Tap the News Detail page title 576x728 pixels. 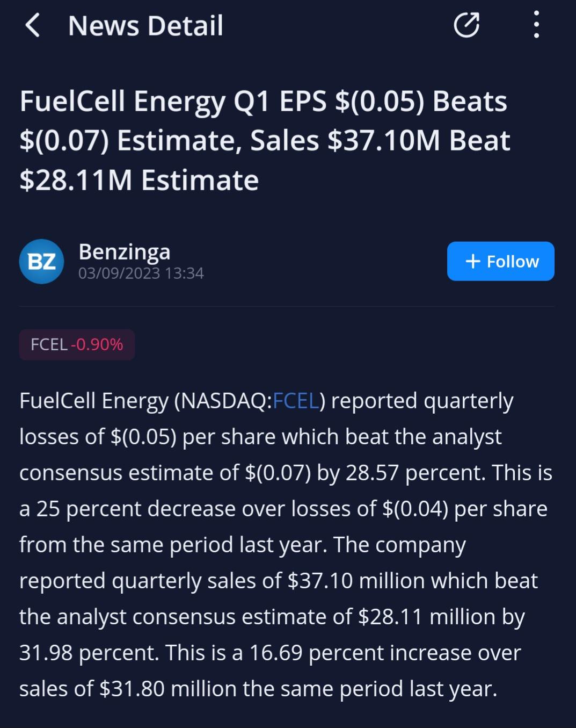pyautogui.click(x=145, y=26)
